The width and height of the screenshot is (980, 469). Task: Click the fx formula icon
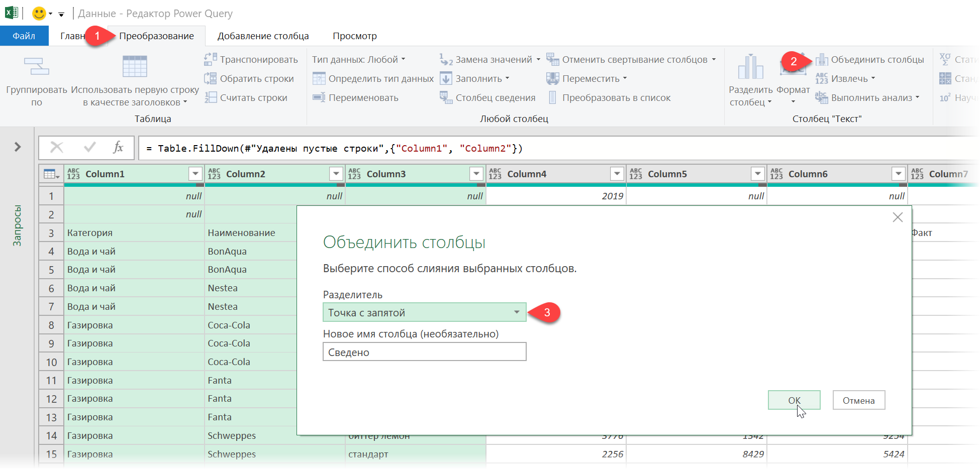tap(118, 147)
